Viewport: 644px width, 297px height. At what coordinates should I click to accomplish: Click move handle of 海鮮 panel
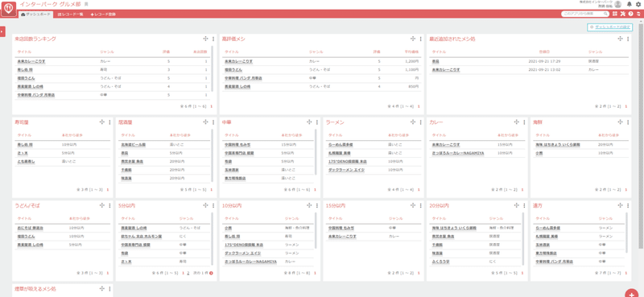[x=620, y=122]
